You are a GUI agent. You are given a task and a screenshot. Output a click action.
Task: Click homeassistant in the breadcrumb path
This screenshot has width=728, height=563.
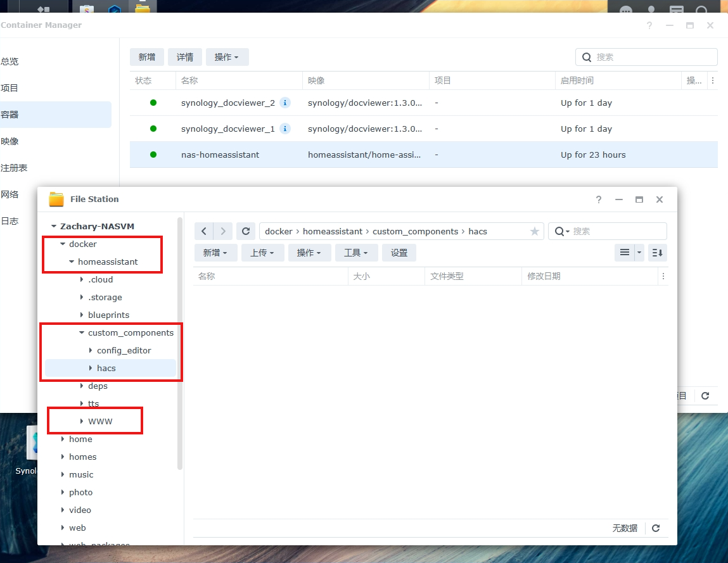click(333, 231)
